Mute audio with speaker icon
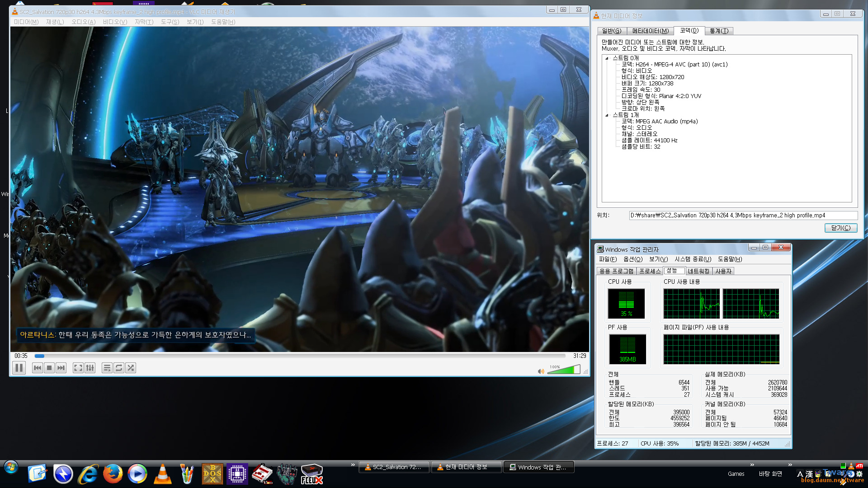 point(541,371)
